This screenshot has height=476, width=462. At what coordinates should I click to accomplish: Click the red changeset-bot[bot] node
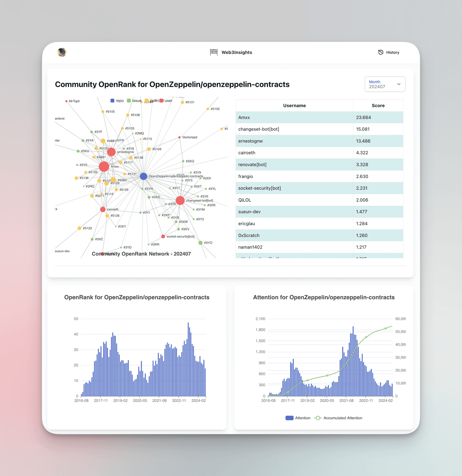tap(180, 200)
